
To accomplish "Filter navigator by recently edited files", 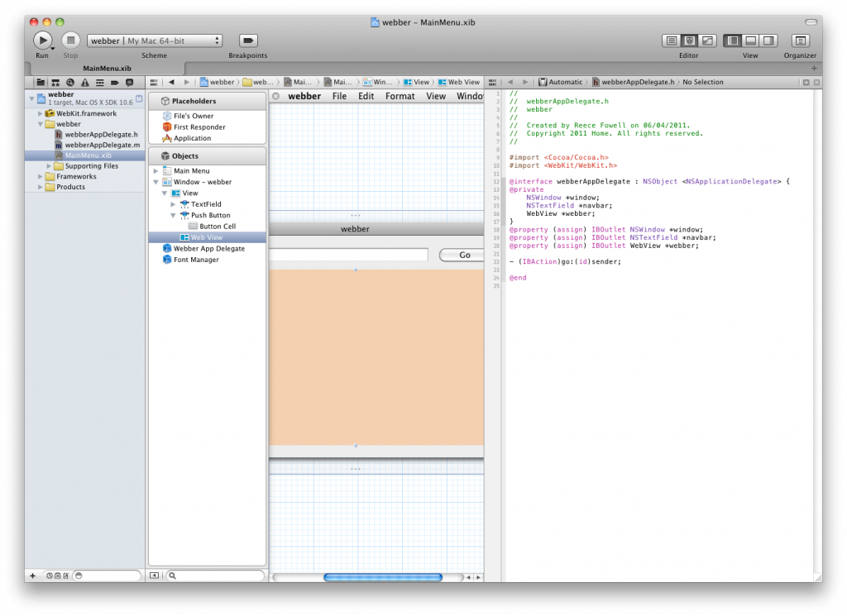I will coord(50,576).
